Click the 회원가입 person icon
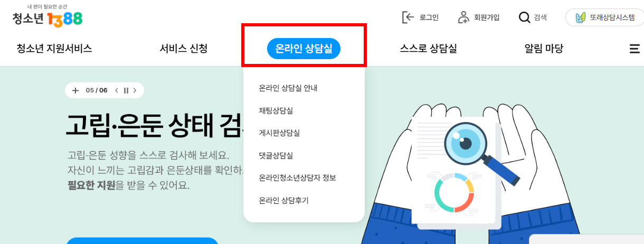 tap(463, 17)
